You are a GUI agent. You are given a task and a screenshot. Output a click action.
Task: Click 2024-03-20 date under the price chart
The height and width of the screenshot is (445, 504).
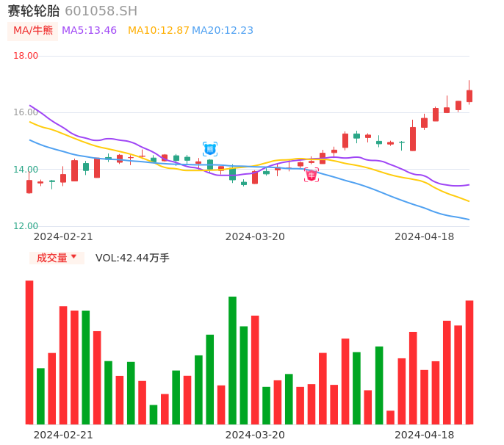(255, 237)
